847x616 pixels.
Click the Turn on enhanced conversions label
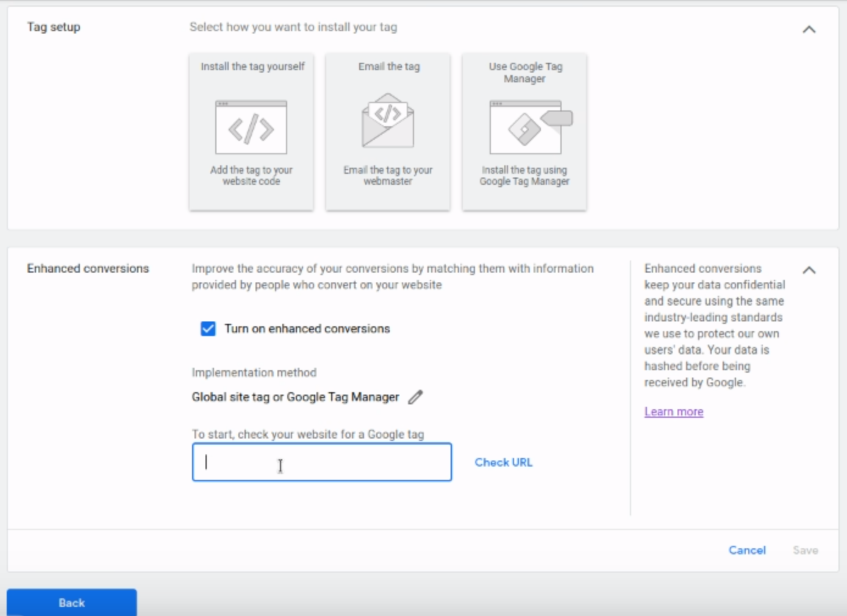pos(307,329)
